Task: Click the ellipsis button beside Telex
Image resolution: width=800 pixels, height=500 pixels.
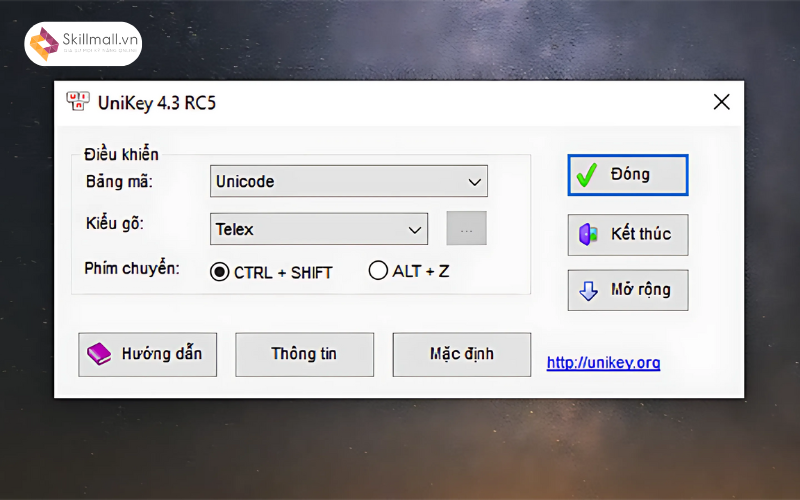Action: pos(467,229)
